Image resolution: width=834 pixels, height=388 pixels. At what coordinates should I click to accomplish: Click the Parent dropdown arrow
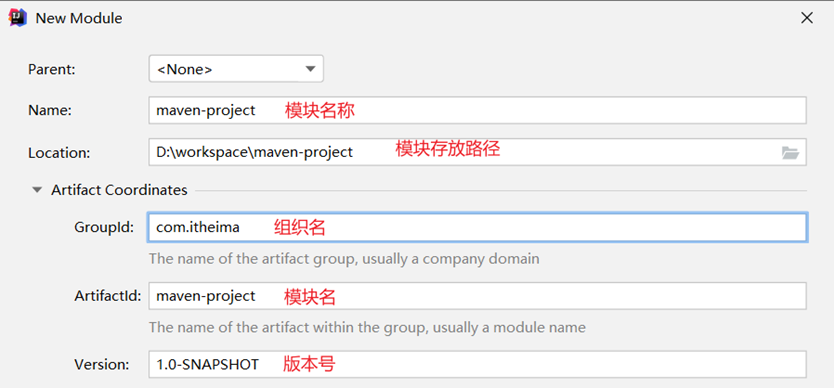pos(310,69)
